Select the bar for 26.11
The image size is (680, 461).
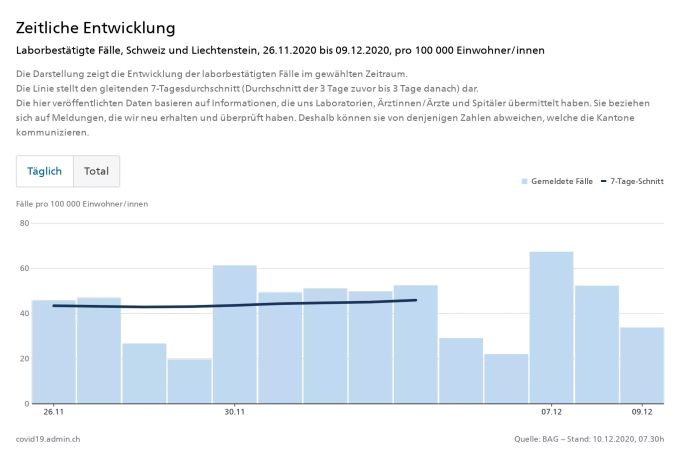54,352
